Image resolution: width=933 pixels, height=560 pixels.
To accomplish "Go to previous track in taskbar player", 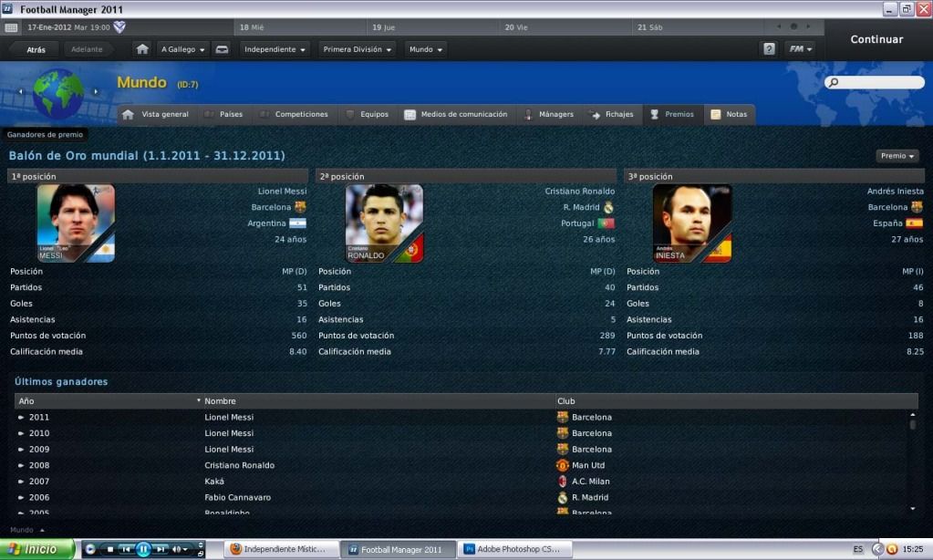I will 126,549.
